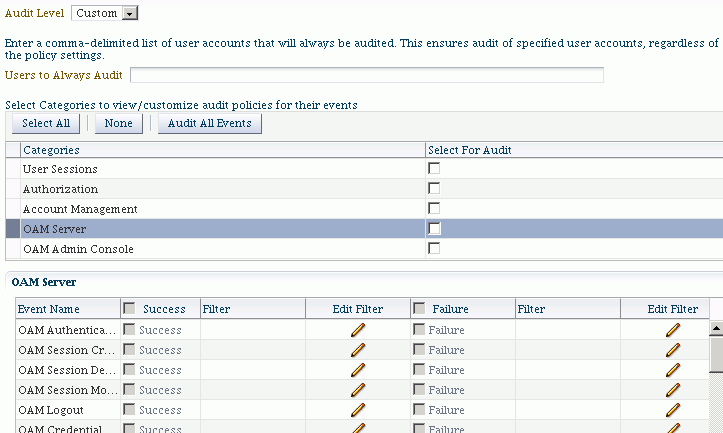Edit success filter pencil for OAM Credential row
The width and height of the screenshot is (723, 433).
(358, 428)
